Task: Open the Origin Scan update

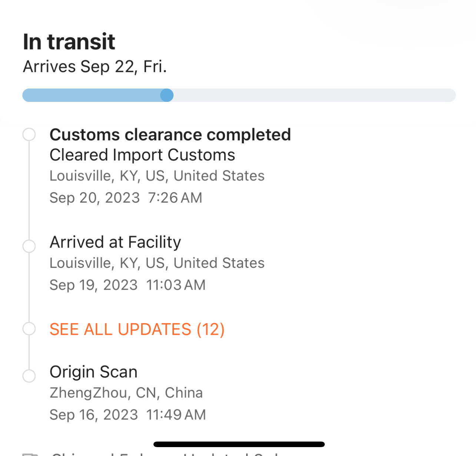Action: click(93, 372)
